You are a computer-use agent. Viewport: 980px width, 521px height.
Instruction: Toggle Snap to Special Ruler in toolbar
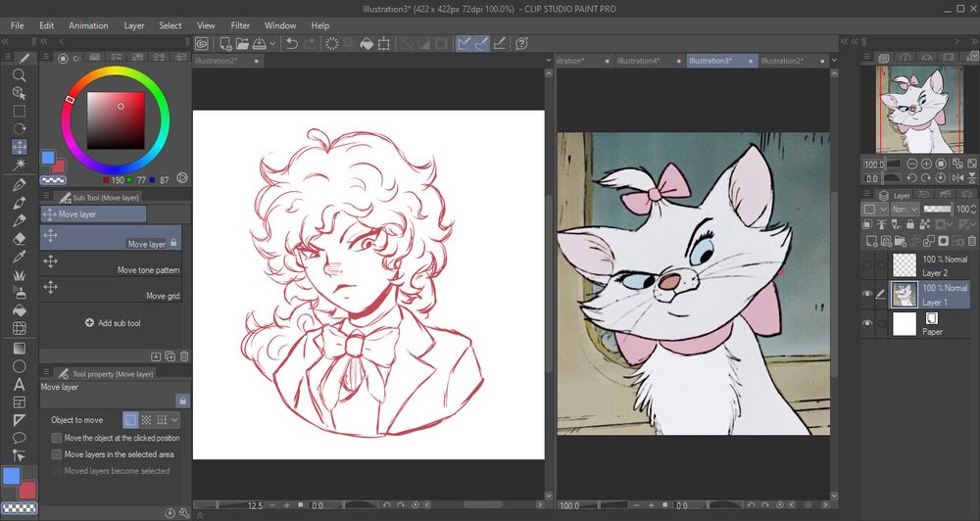[x=480, y=43]
